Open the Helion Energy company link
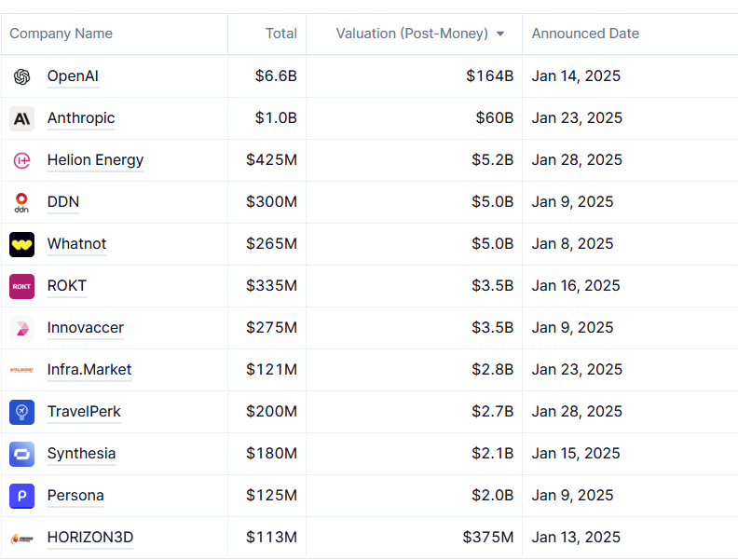The width and height of the screenshot is (738, 560). pyautogui.click(x=96, y=160)
